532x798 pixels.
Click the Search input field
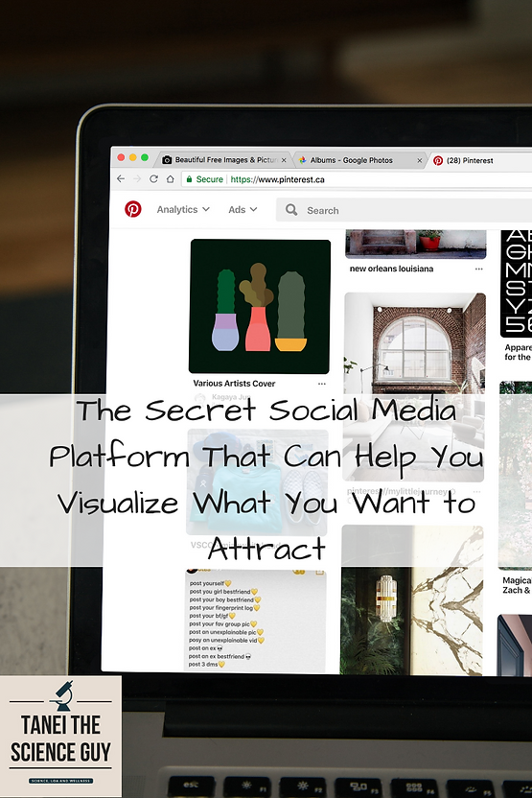[x=404, y=210]
